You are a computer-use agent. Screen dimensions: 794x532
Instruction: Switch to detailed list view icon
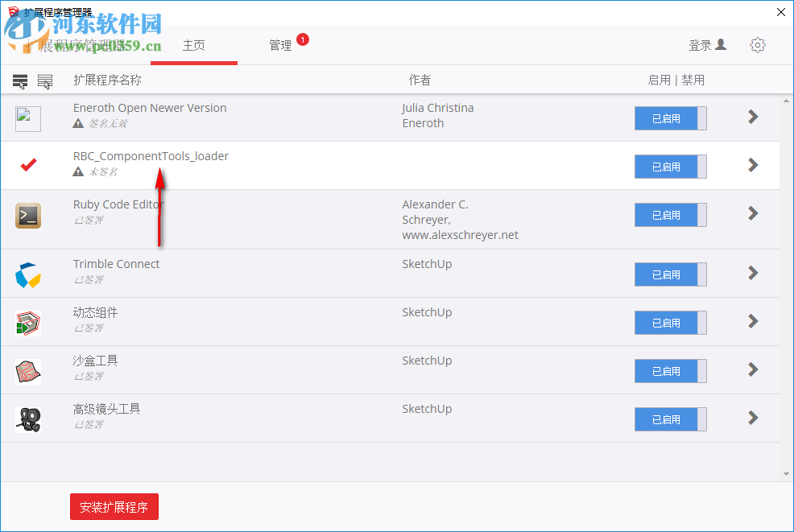[x=45, y=80]
